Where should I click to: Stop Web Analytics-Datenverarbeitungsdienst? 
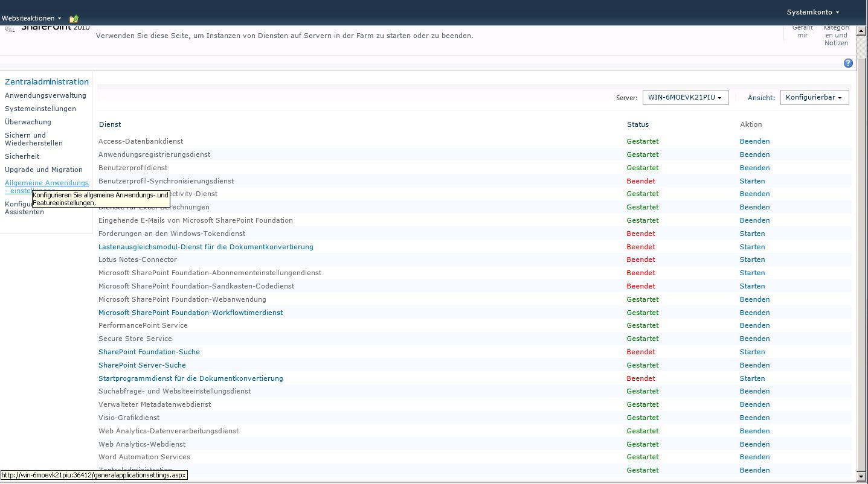[x=754, y=431]
